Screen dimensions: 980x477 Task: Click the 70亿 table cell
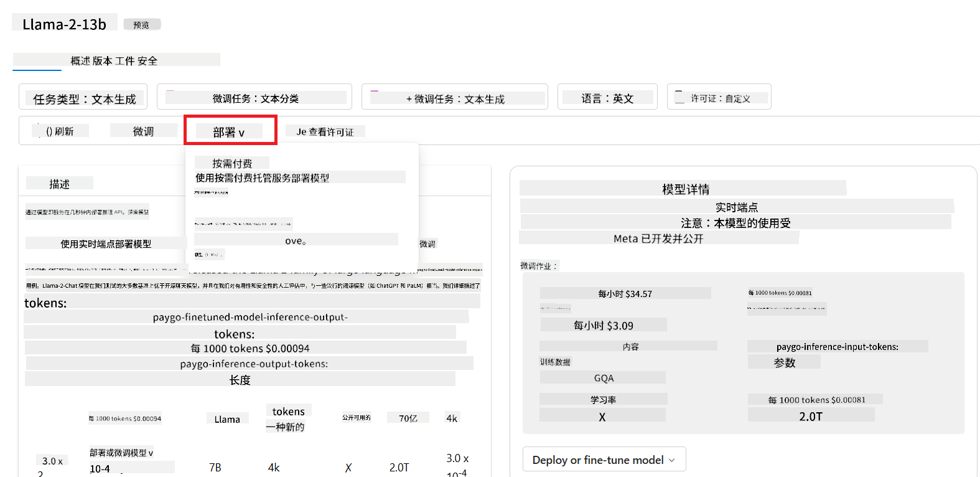408,418
